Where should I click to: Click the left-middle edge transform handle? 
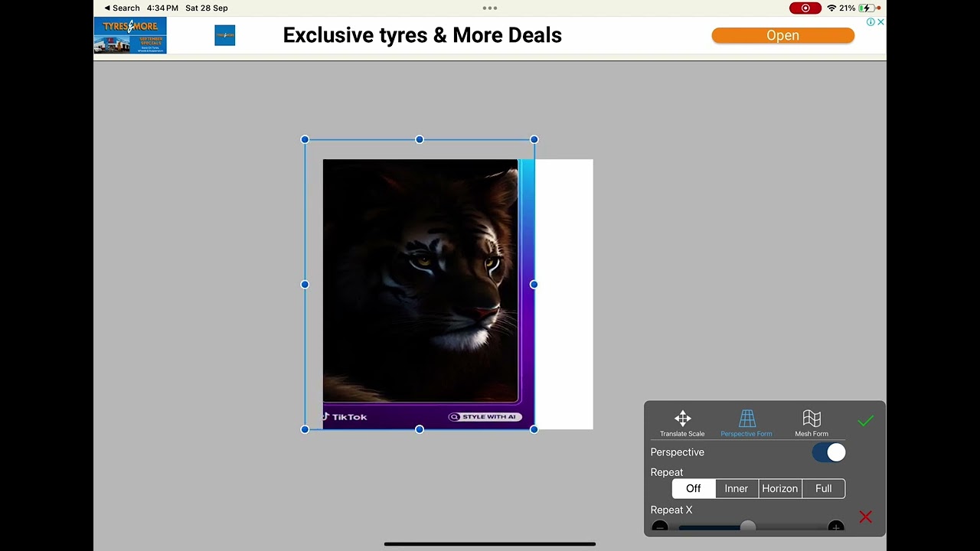coord(305,285)
